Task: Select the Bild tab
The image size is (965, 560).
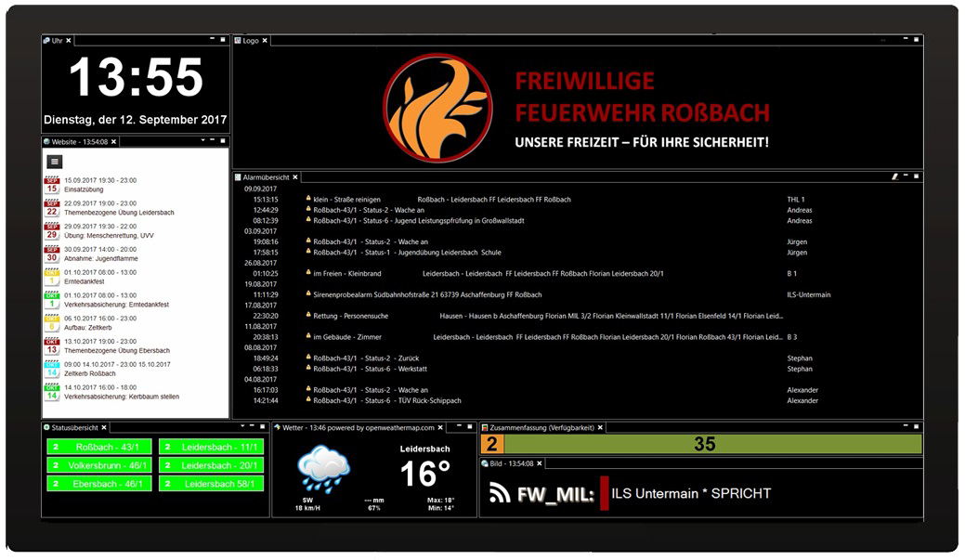Action: pos(512,463)
